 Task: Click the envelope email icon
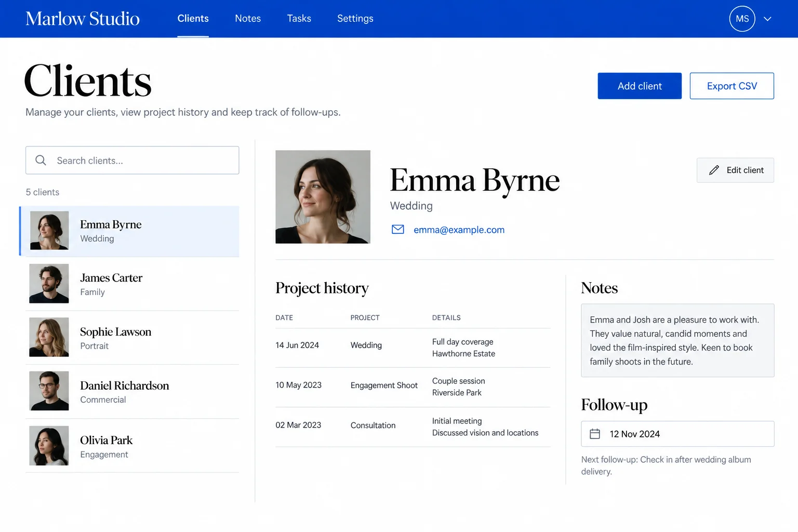pos(398,229)
